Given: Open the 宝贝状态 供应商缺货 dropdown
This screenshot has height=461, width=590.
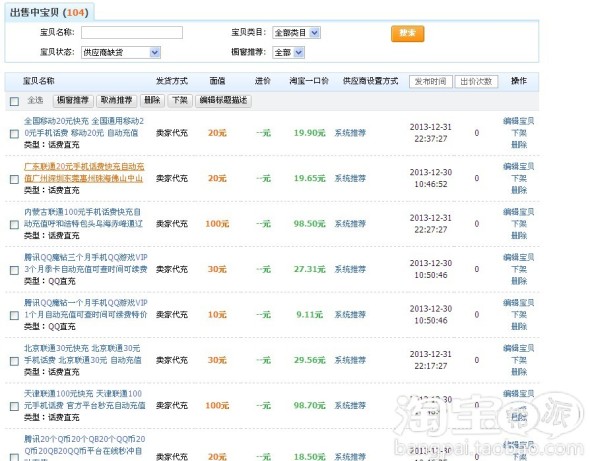Looking at the screenshot, I should click(121, 52).
